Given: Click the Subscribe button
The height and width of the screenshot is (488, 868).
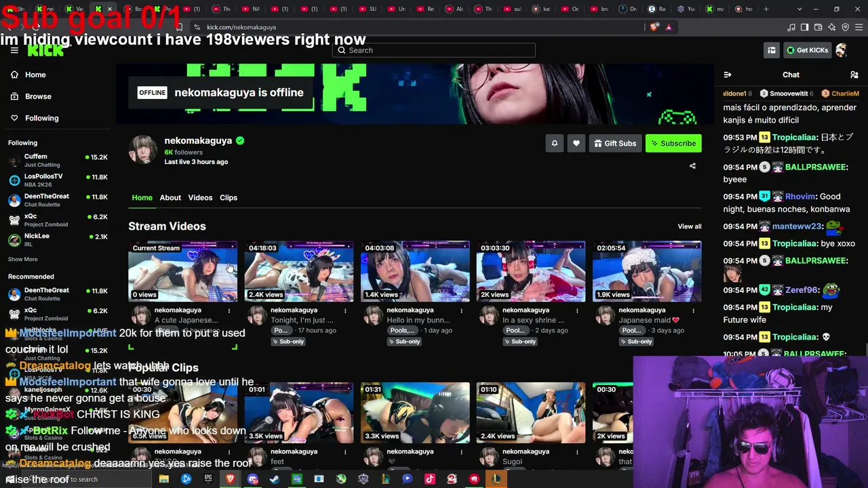Looking at the screenshot, I should tap(673, 143).
